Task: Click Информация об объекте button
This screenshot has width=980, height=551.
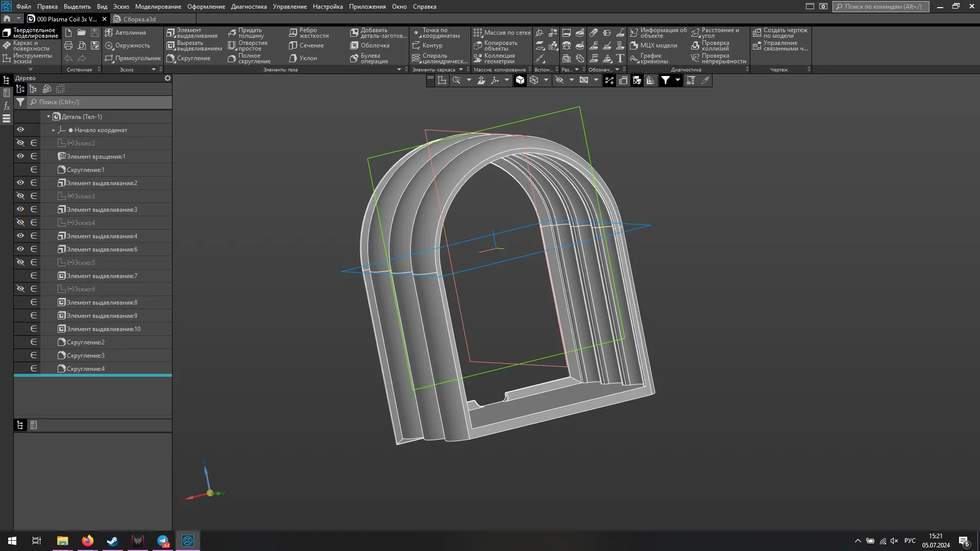Action: point(658,33)
